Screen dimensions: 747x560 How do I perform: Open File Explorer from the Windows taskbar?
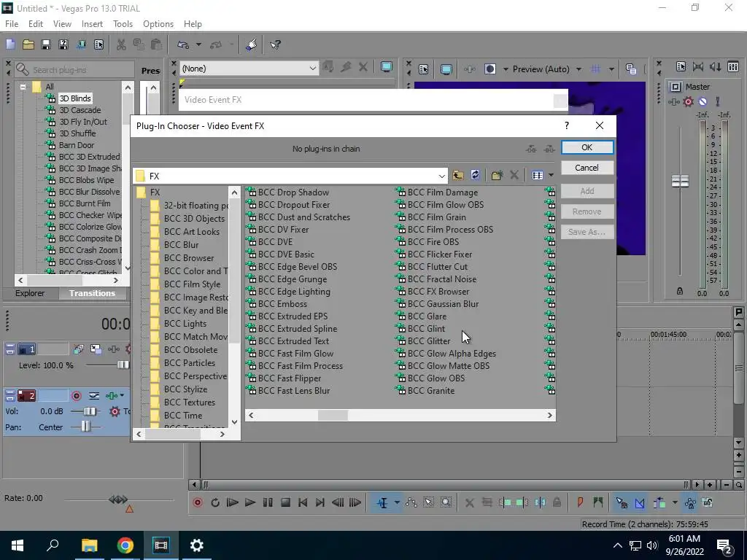pos(89,545)
